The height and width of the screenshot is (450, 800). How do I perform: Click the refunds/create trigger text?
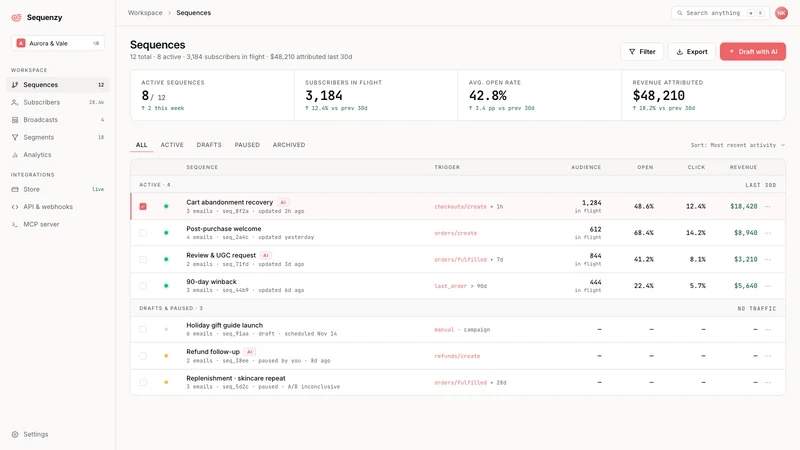[457, 356]
